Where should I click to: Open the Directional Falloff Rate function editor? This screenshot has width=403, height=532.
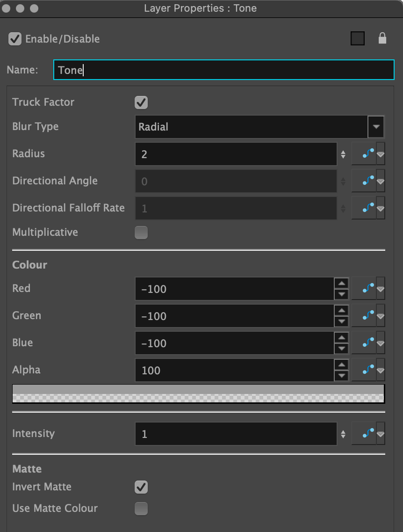coord(367,207)
